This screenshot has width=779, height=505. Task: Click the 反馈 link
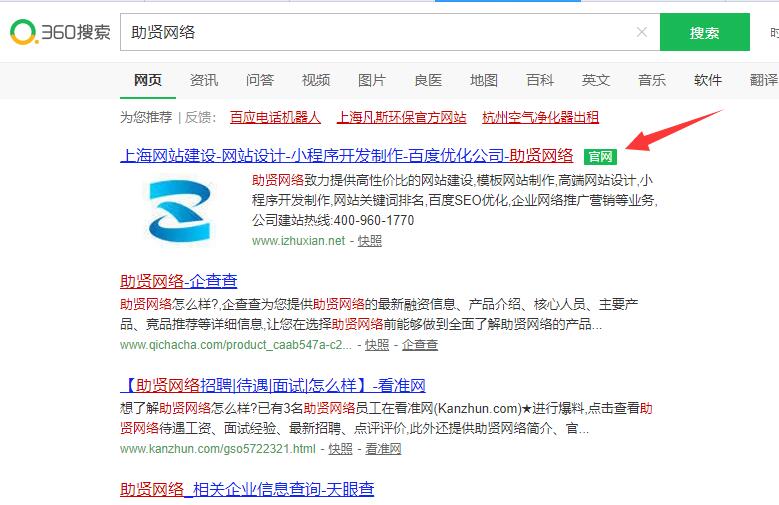[x=198, y=117]
